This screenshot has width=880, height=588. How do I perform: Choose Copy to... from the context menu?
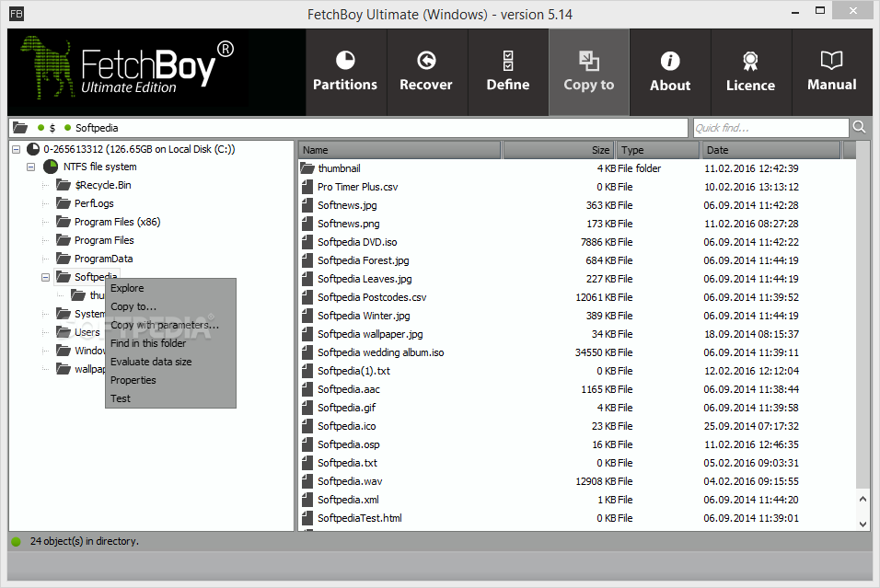pos(170,306)
